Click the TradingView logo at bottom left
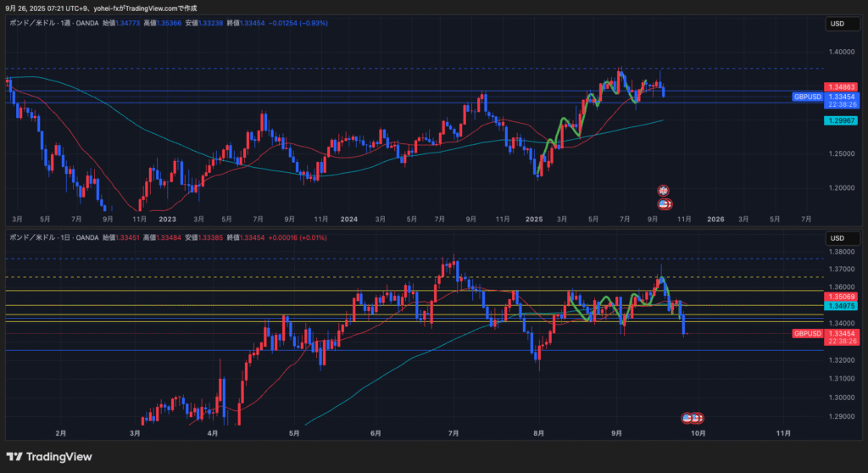The width and height of the screenshot is (868, 473). (49, 458)
